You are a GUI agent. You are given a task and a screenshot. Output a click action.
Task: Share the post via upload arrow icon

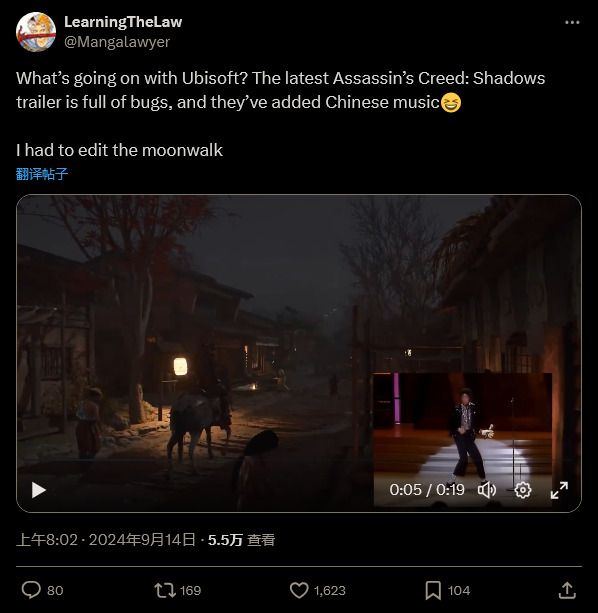click(567, 590)
